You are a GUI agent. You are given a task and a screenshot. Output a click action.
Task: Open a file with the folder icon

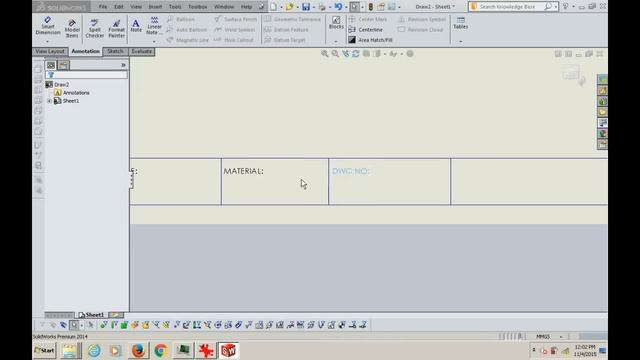coord(289,7)
